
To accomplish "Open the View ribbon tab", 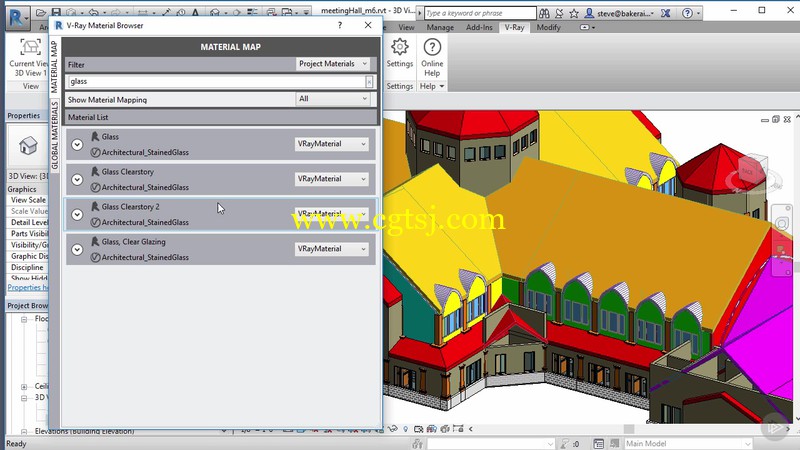I will pos(406,28).
